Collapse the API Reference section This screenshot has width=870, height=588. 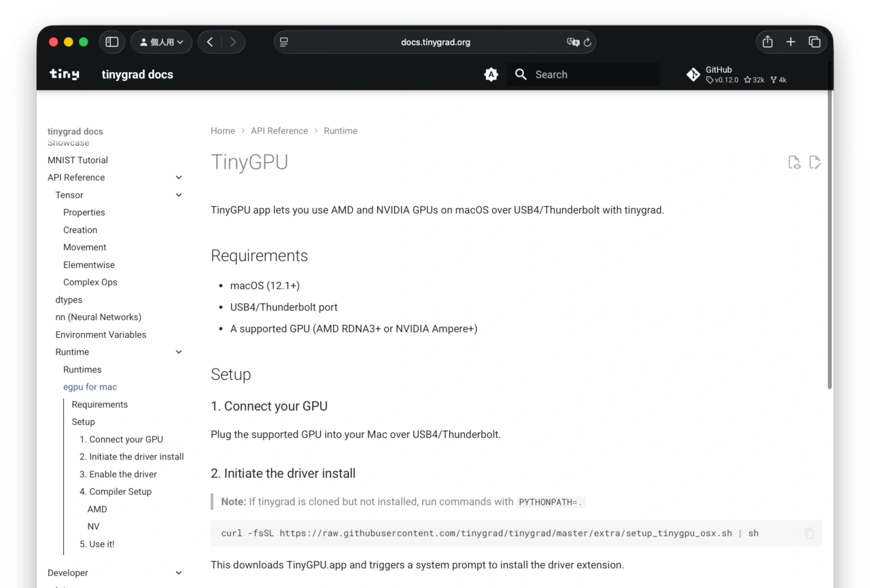[x=179, y=177]
